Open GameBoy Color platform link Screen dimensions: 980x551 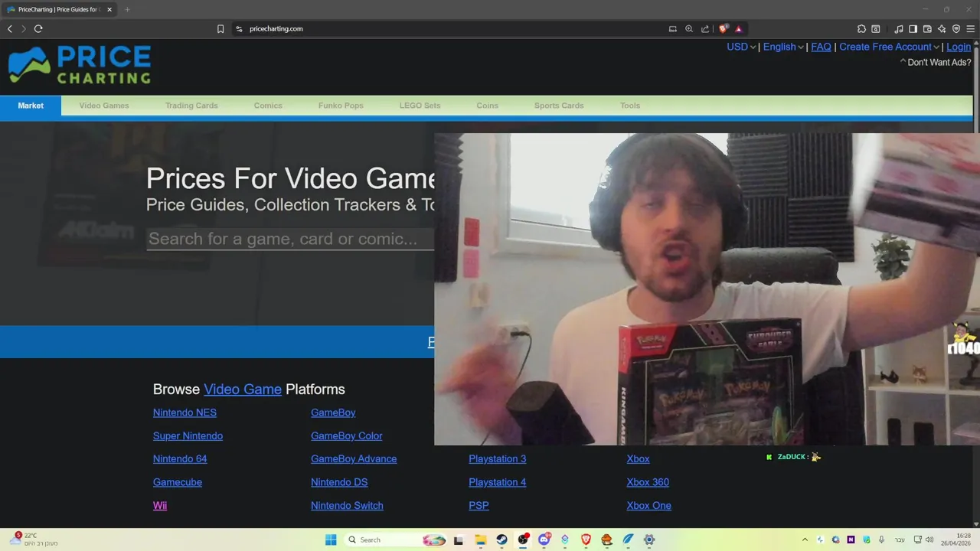point(346,436)
